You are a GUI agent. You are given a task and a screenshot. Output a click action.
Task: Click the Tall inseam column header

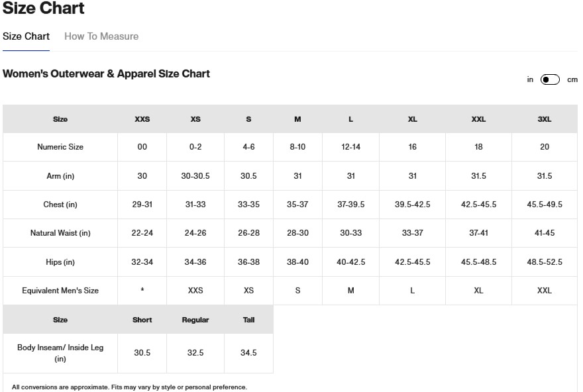(248, 320)
